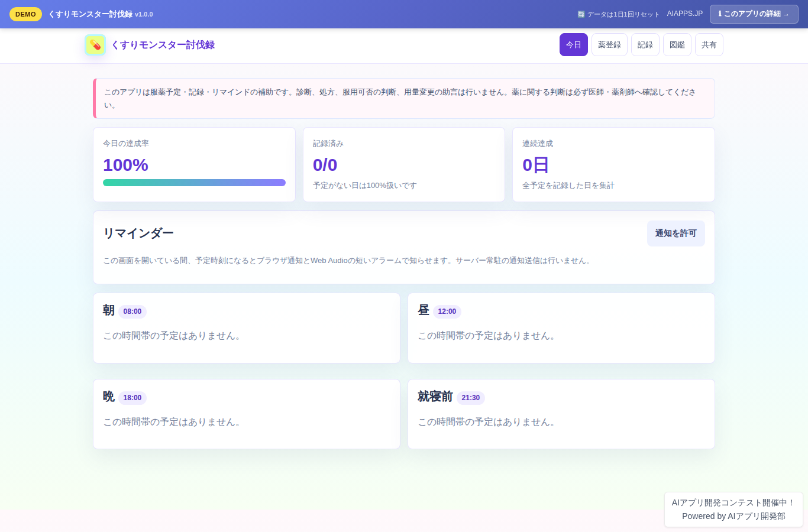Click the 08:00 time badge
808x532 pixels.
tap(132, 312)
